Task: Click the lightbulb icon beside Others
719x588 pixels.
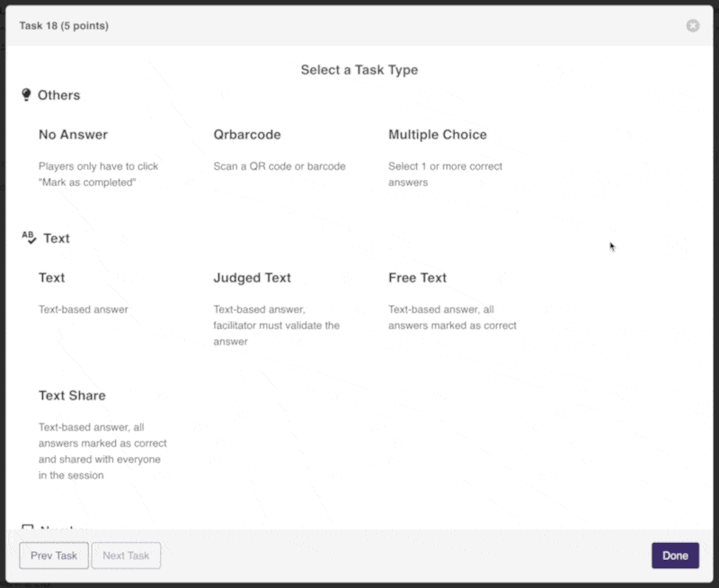Action: click(x=27, y=94)
